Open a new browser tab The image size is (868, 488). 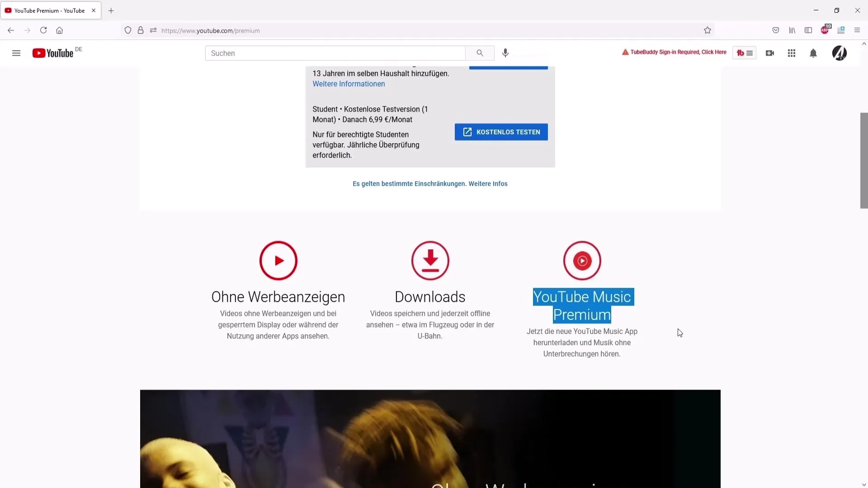point(111,10)
